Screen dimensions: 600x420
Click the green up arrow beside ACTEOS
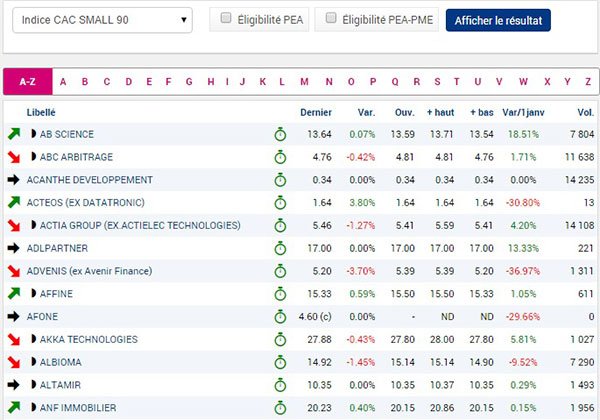pyautogui.click(x=14, y=202)
